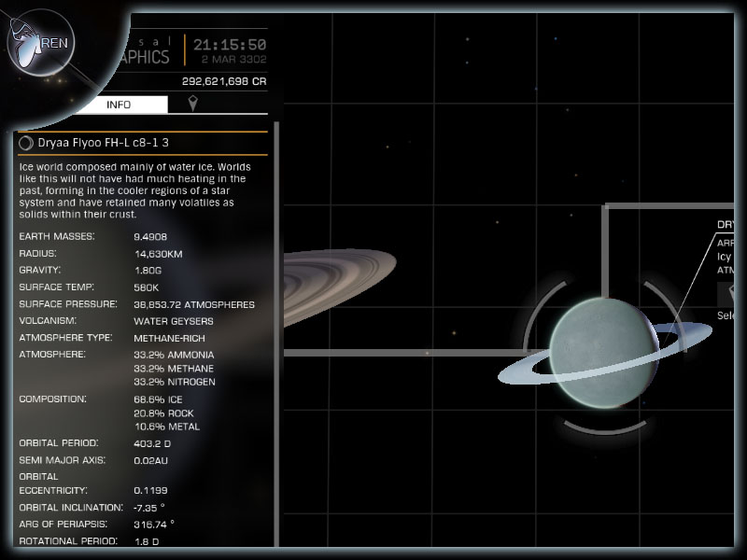Click the 33.2% AMMONIA entry
The height and width of the screenshot is (560, 747).
click(174, 355)
